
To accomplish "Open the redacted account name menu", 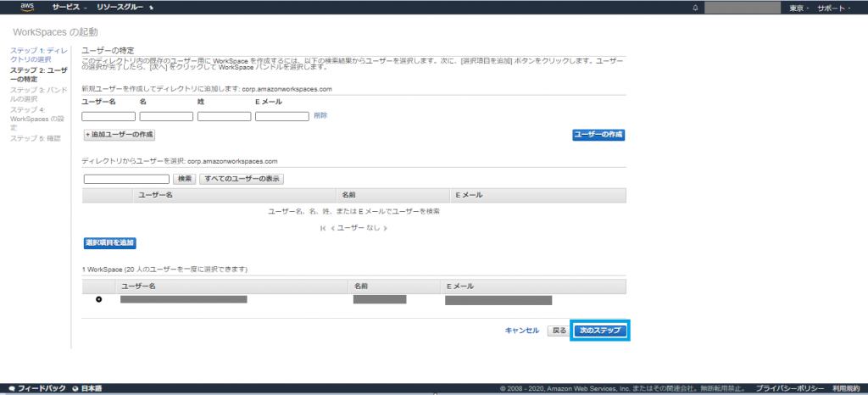I will coord(743,8).
